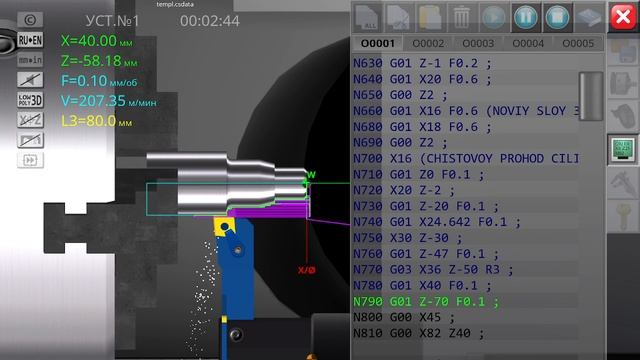Select line N640 G01 X20 F0.6
640x360 pixels.
[x=465, y=79]
